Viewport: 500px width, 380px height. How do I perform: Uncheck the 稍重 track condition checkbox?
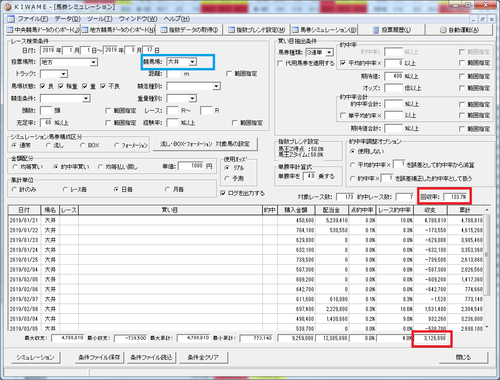(61, 86)
